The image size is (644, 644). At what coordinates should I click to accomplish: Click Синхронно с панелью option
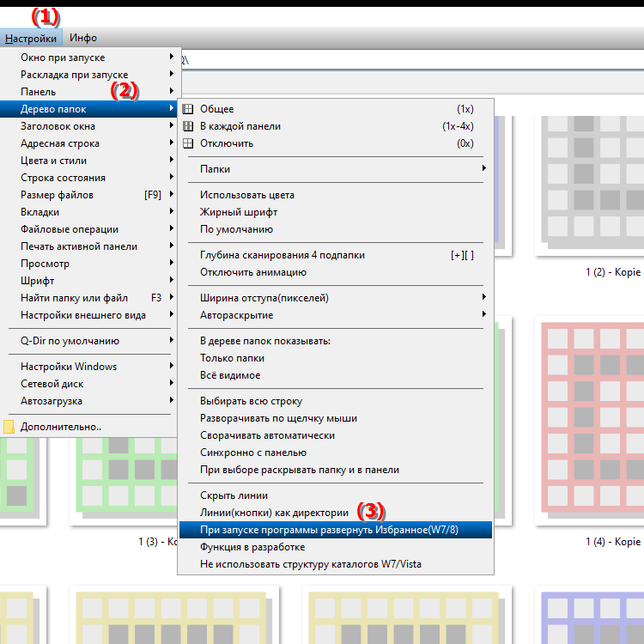[x=253, y=453]
